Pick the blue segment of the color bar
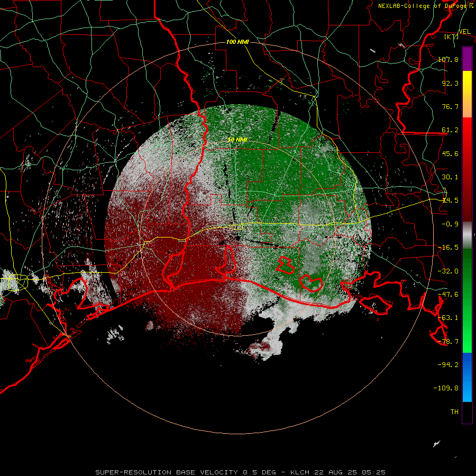The height and width of the screenshot is (476, 476). click(x=467, y=377)
